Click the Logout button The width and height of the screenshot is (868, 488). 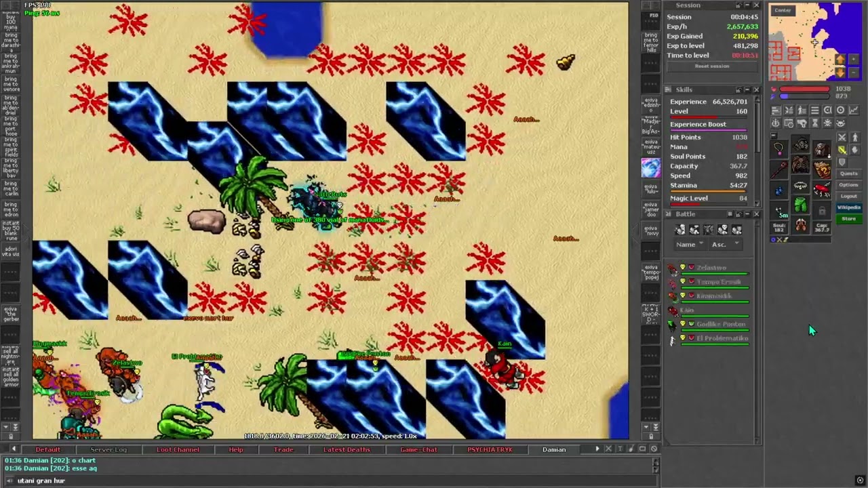coord(849,196)
